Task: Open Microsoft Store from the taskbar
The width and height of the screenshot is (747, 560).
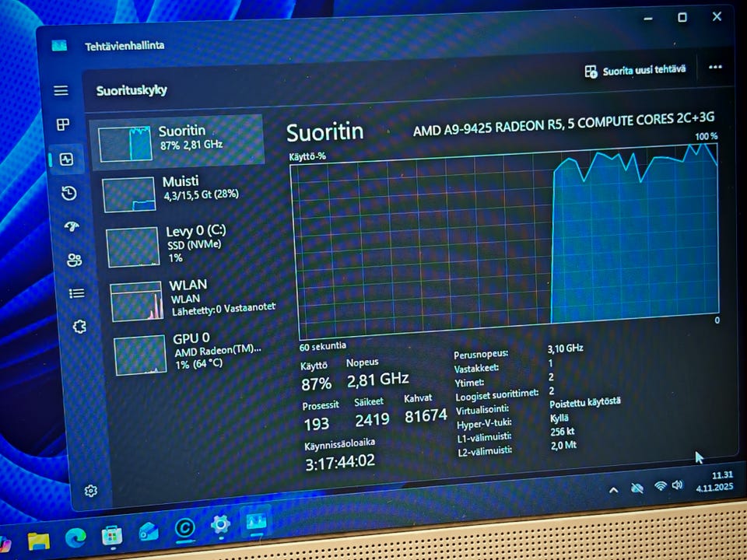Action: (112, 535)
